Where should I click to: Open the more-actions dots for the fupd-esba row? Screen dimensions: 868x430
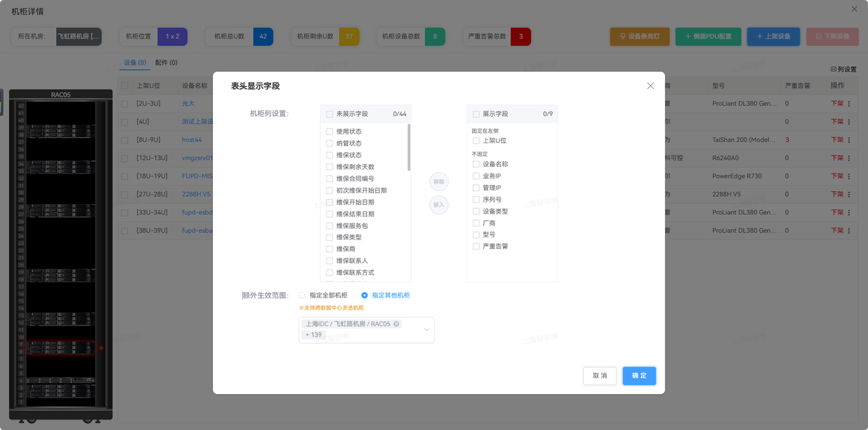pos(849,231)
